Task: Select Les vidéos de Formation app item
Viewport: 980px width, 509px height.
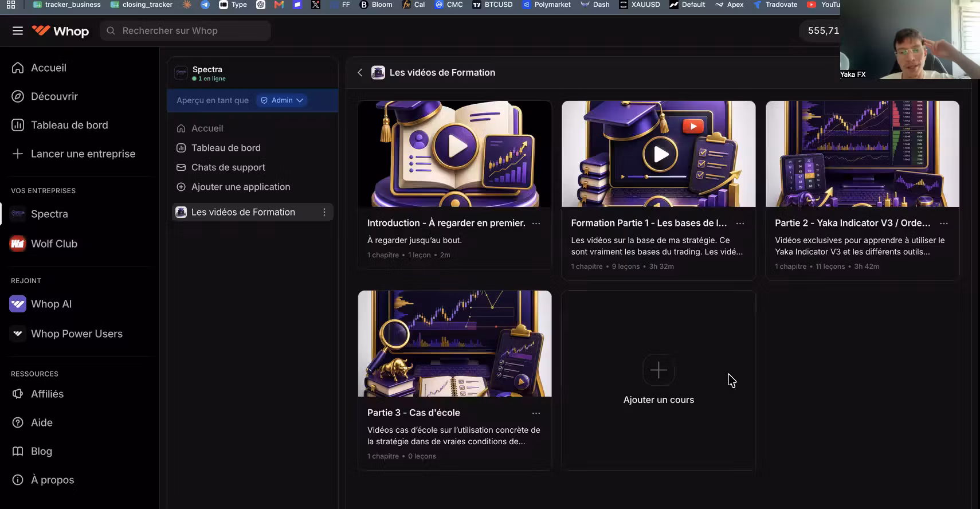Action: point(252,212)
